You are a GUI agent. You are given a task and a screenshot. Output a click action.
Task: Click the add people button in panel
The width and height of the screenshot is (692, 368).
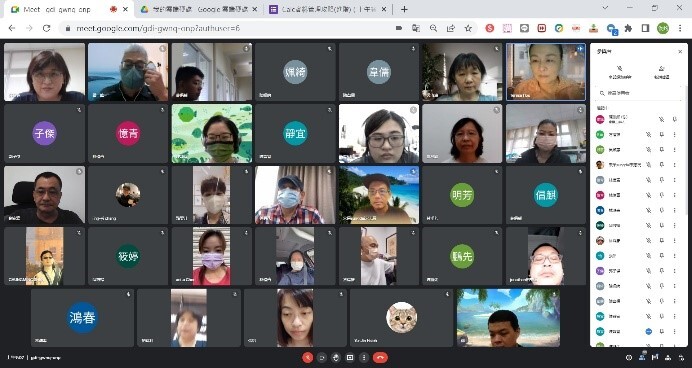point(661,72)
